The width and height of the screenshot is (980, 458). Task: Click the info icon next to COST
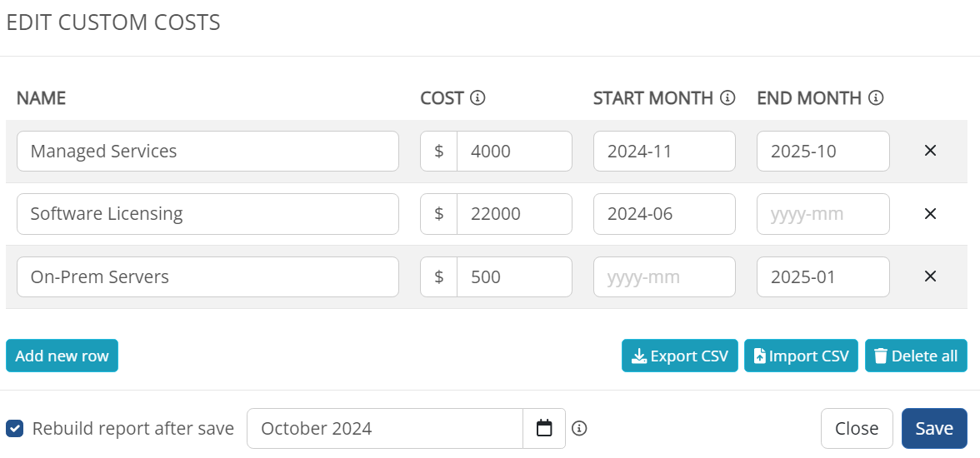pos(477,98)
